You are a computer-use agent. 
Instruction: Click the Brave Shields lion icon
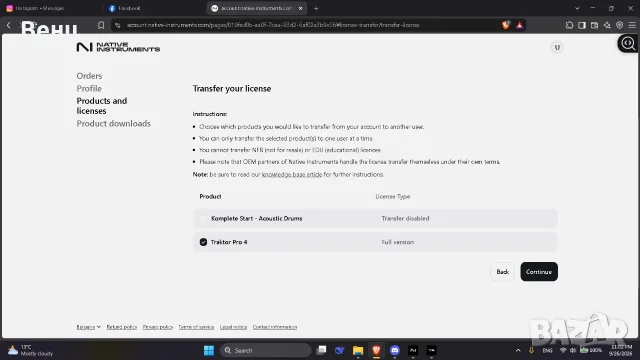(506, 25)
